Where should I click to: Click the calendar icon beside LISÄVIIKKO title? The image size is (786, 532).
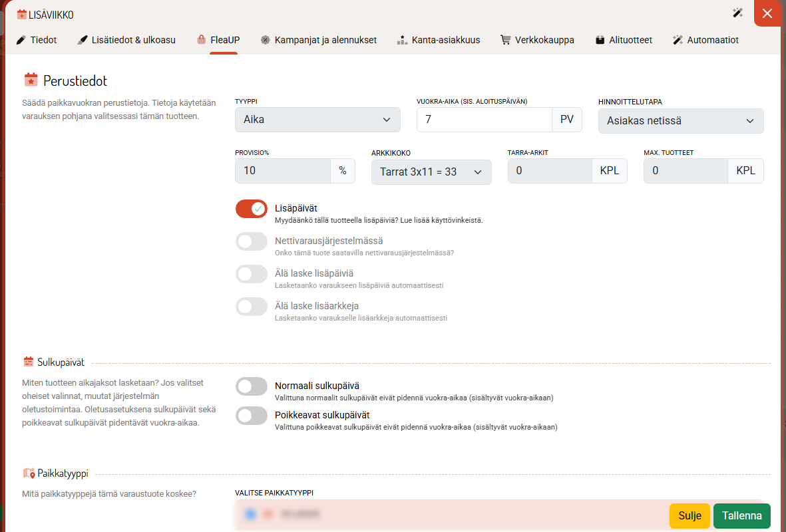coord(21,15)
